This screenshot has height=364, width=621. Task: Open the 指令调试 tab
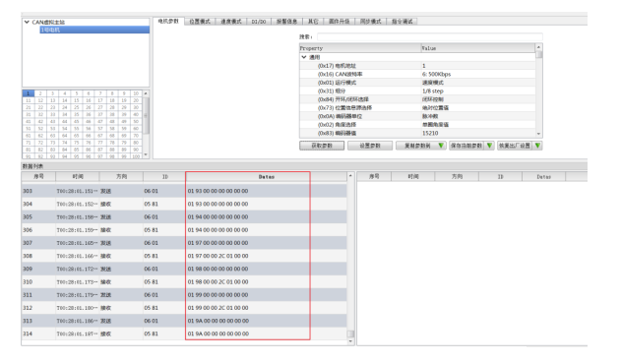[402, 22]
